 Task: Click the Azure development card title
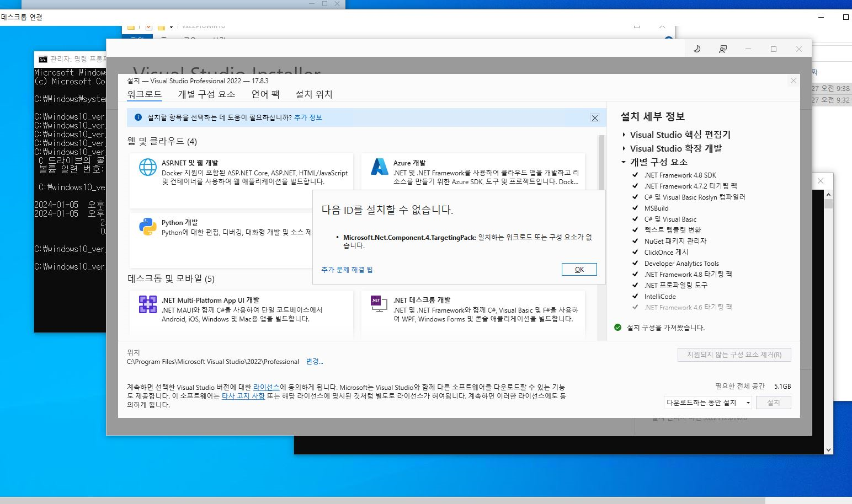coord(409,163)
